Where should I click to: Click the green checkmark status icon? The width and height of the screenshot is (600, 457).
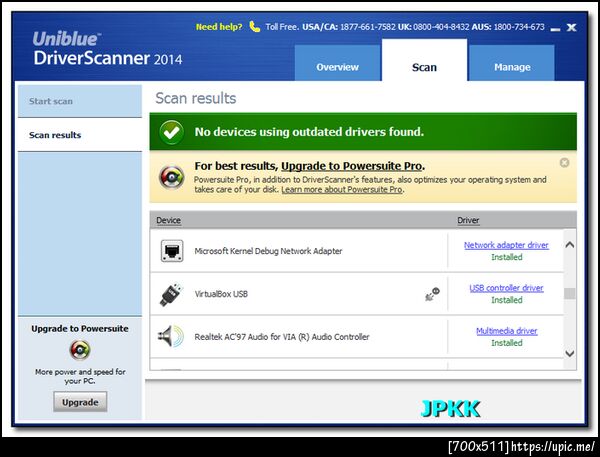(171, 132)
